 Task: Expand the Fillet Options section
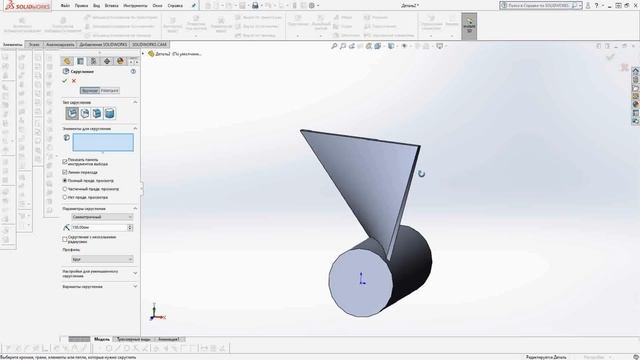click(135, 287)
